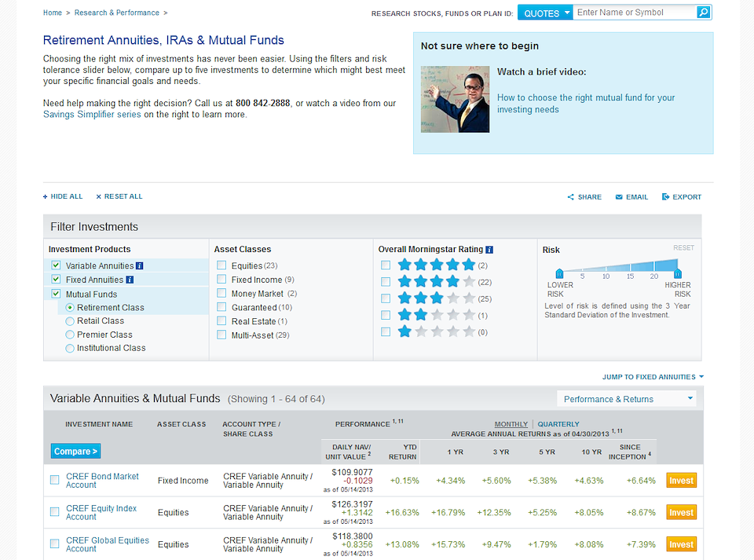Select the Institutional Class radio button
754x560 pixels.
pos(70,348)
